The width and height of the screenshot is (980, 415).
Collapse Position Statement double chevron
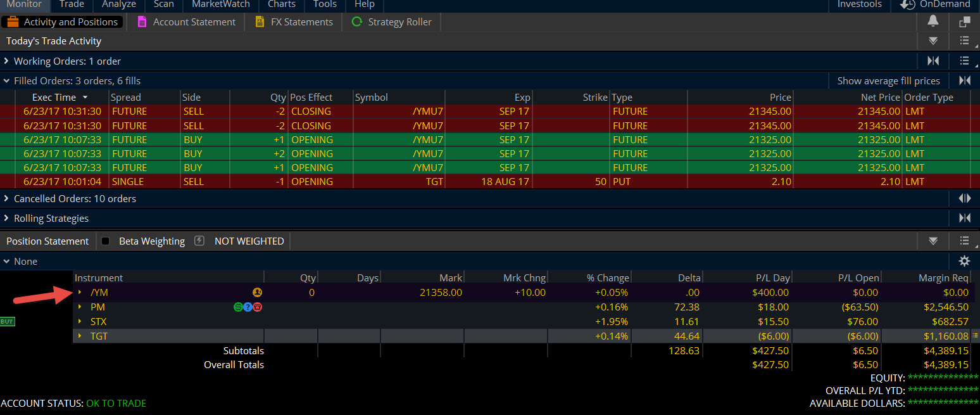[x=933, y=241]
